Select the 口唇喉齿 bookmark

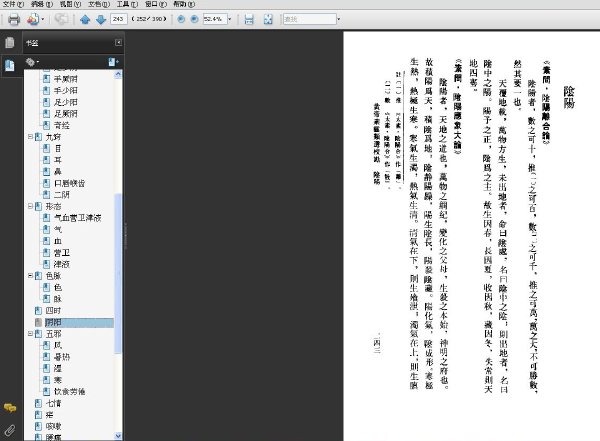point(69,183)
